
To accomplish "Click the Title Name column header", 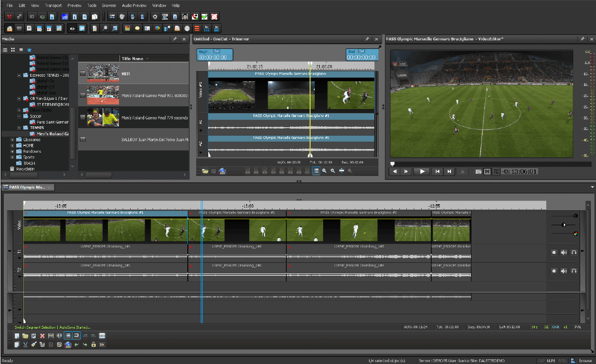I will tap(132, 58).
